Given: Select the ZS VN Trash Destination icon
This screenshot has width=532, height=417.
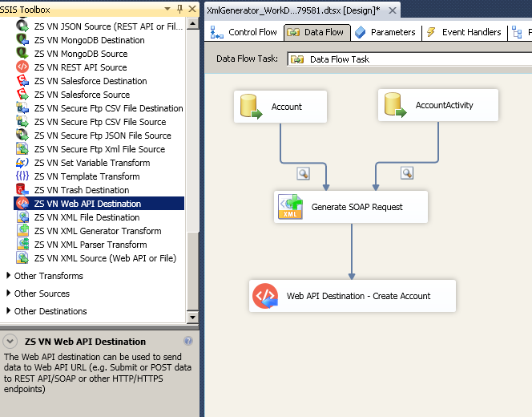Looking at the screenshot, I should point(22,190).
